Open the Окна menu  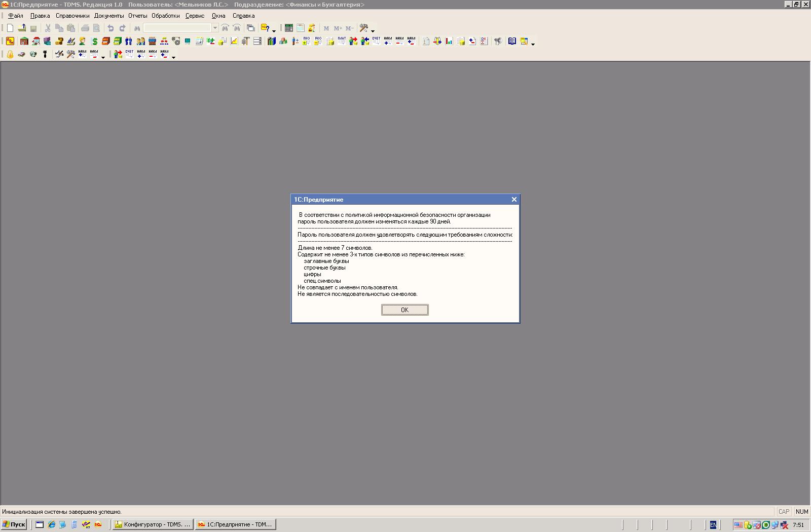tap(218, 16)
